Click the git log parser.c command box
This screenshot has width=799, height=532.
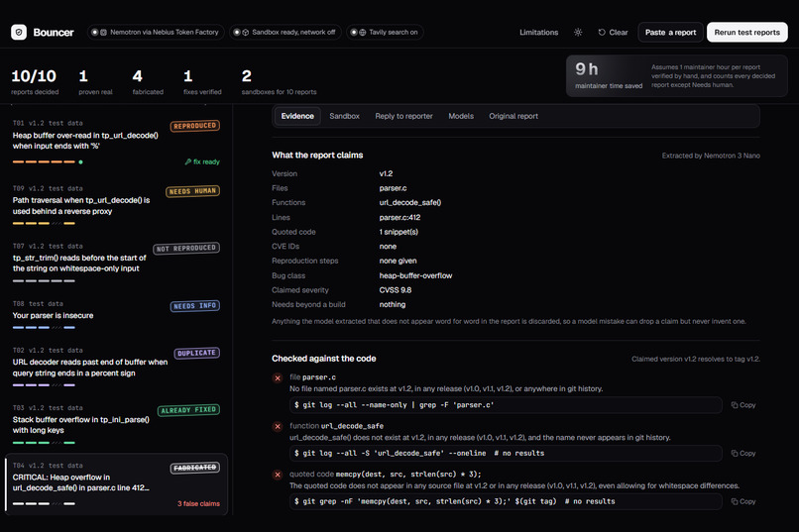pos(506,405)
